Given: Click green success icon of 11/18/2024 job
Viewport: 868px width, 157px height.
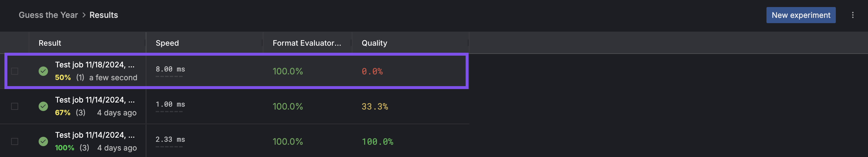Looking at the screenshot, I should click(43, 71).
